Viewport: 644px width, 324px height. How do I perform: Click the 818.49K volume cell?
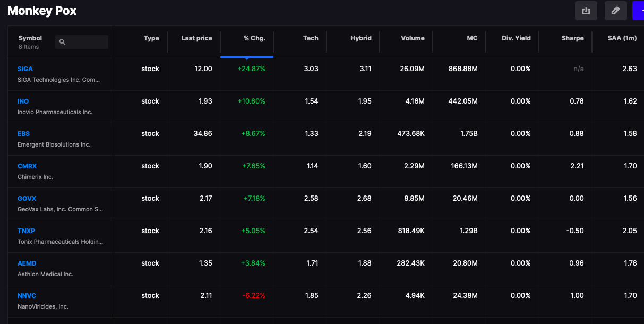coord(411,231)
